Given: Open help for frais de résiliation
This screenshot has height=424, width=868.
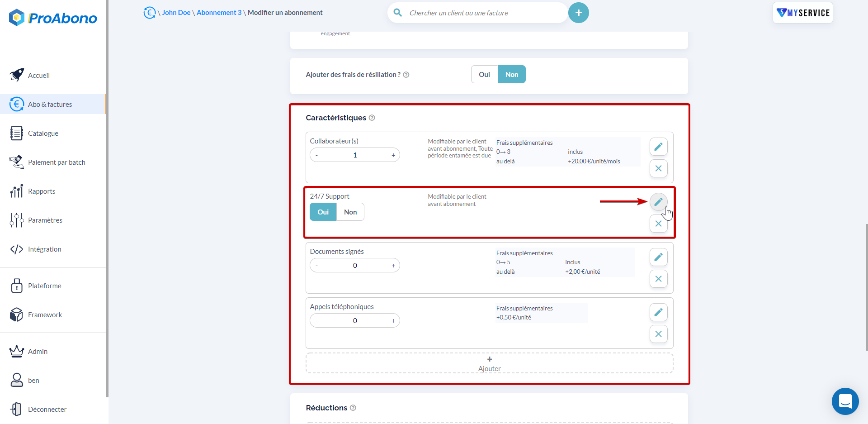Looking at the screenshot, I should tap(406, 75).
